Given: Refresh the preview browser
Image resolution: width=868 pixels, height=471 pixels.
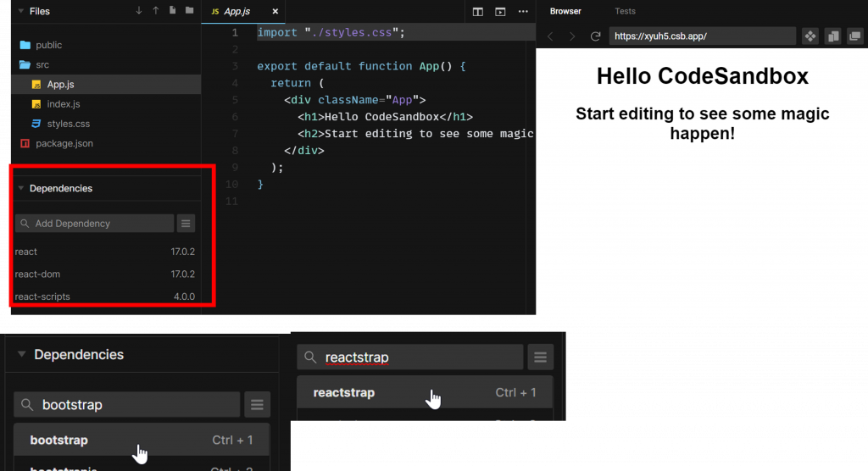Looking at the screenshot, I should 596,36.
